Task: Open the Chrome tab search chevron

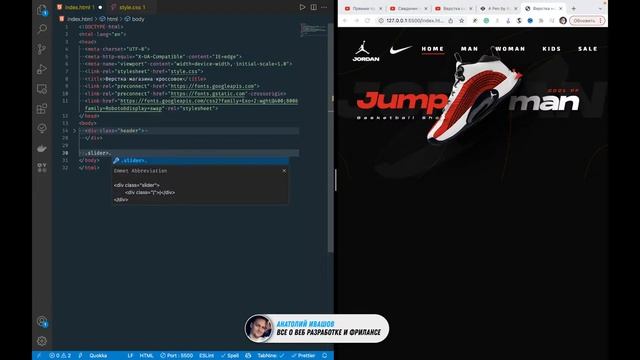Action: click(600, 8)
